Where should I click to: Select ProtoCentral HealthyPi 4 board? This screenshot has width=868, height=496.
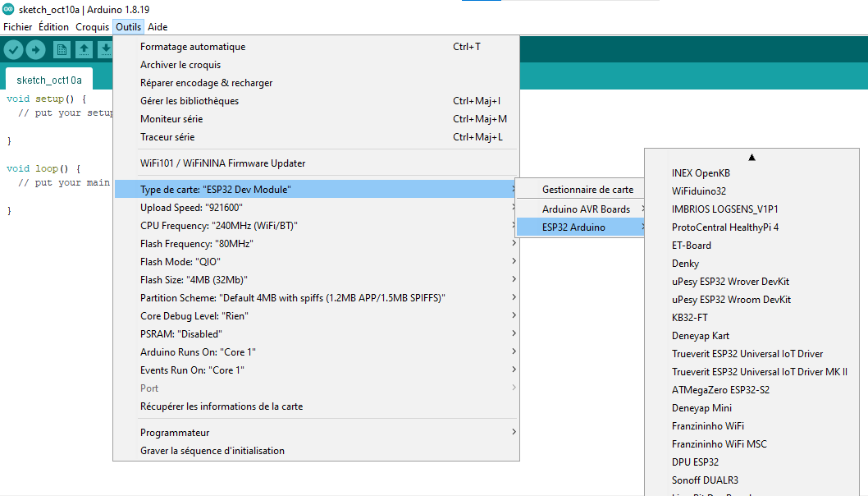pyautogui.click(x=752, y=227)
